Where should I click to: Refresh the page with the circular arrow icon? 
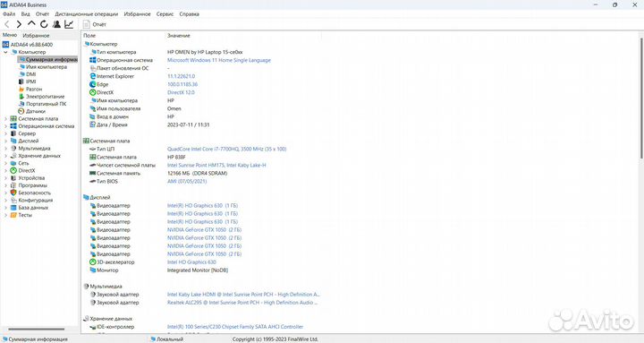click(44, 25)
